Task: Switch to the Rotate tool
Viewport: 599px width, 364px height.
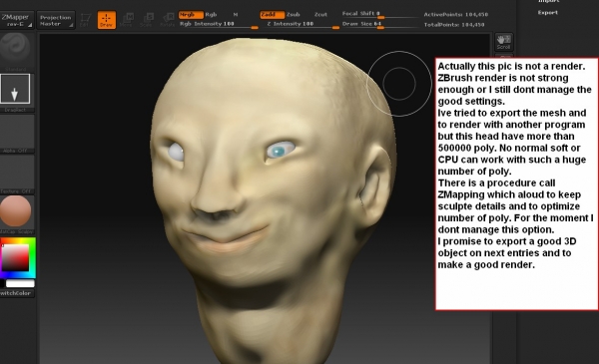Action: point(167,20)
